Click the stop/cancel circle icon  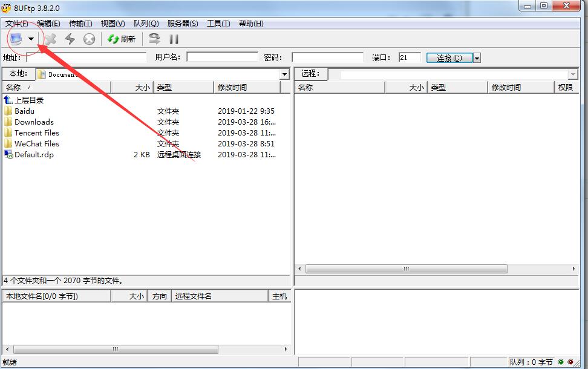(x=90, y=39)
